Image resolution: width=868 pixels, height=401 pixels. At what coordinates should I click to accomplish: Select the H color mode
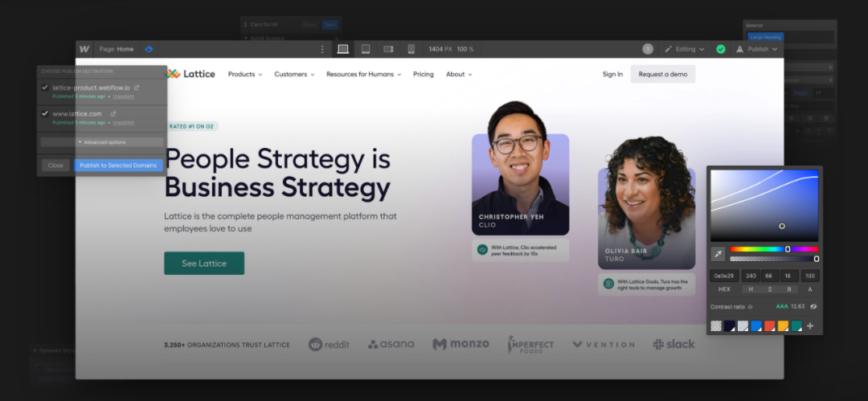pyautogui.click(x=751, y=289)
